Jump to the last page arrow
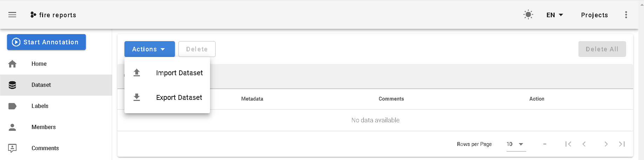 (x=622, y=144)
